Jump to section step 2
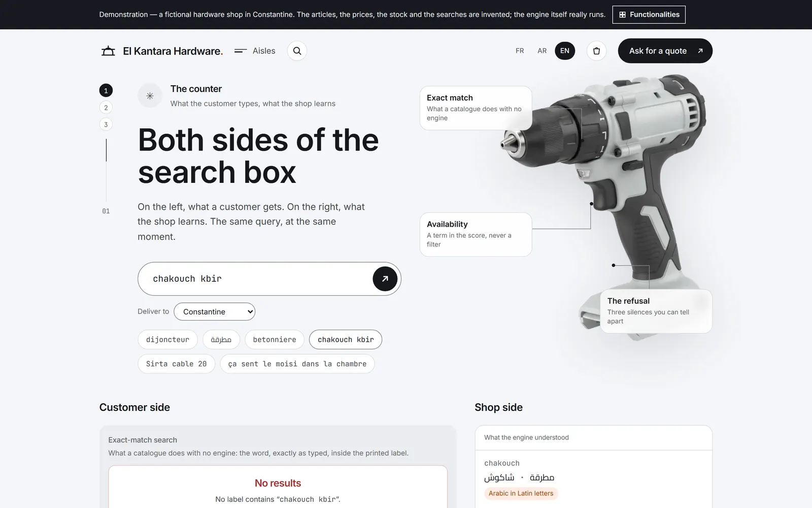This screenshot has width=812, height=508. pyautogui.click(x=106, y=108)
